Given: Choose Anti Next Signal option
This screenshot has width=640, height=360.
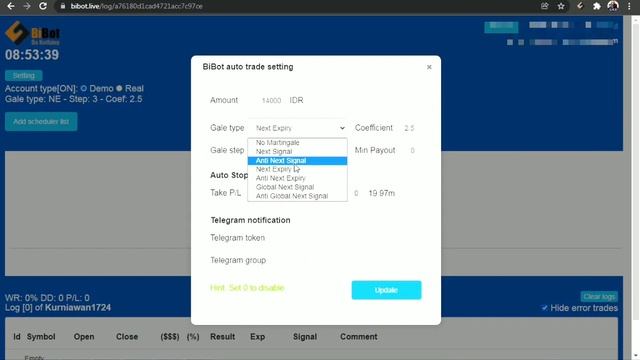Looking at the screenshot, I should click(298, 160).
